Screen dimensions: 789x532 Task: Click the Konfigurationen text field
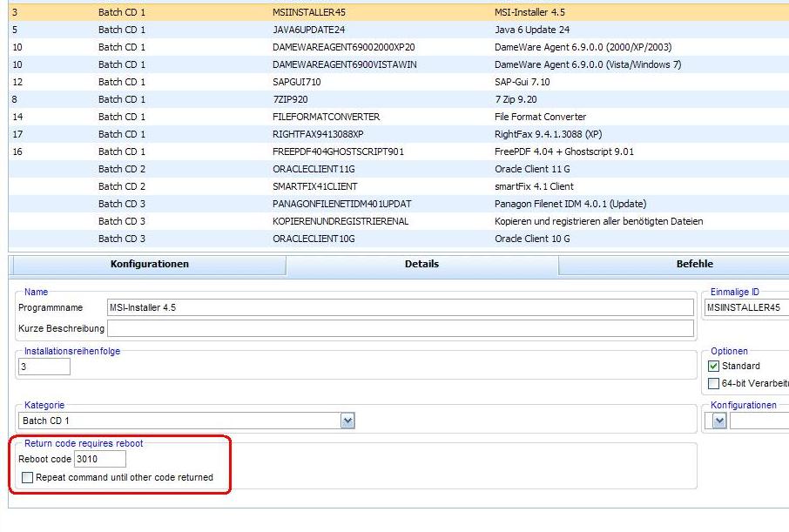point(759,421)
